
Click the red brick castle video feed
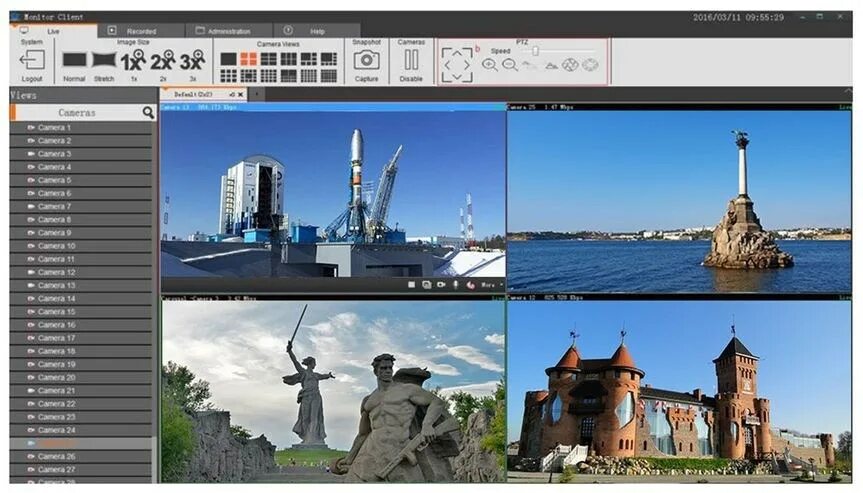tap(679, 391)
